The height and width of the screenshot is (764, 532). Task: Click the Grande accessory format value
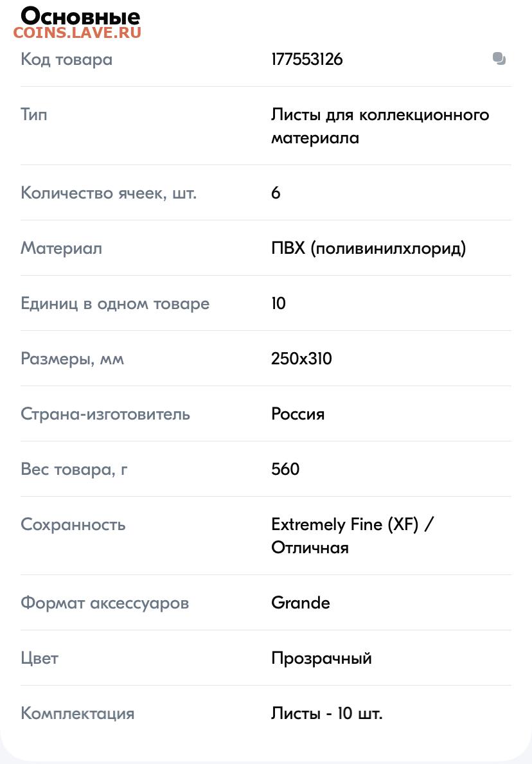301,603
